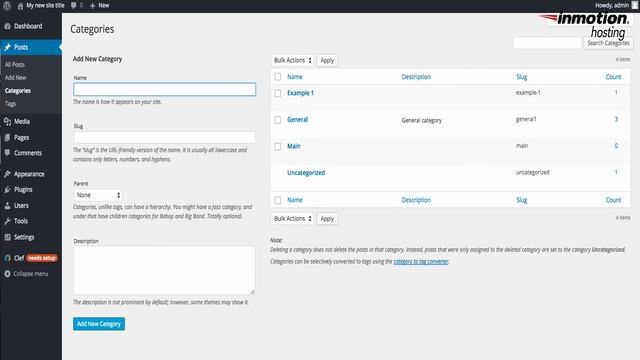Check the Main category checkbox

point(278,147)
